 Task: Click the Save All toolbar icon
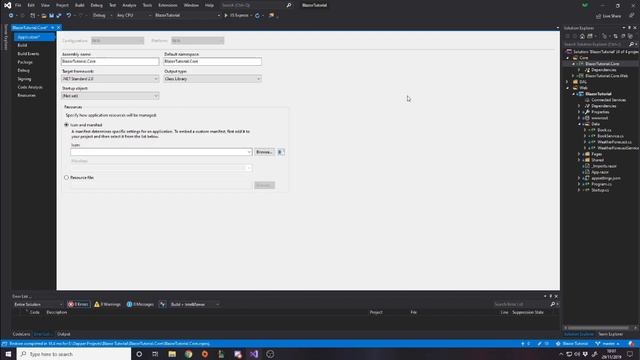point(58,16)
